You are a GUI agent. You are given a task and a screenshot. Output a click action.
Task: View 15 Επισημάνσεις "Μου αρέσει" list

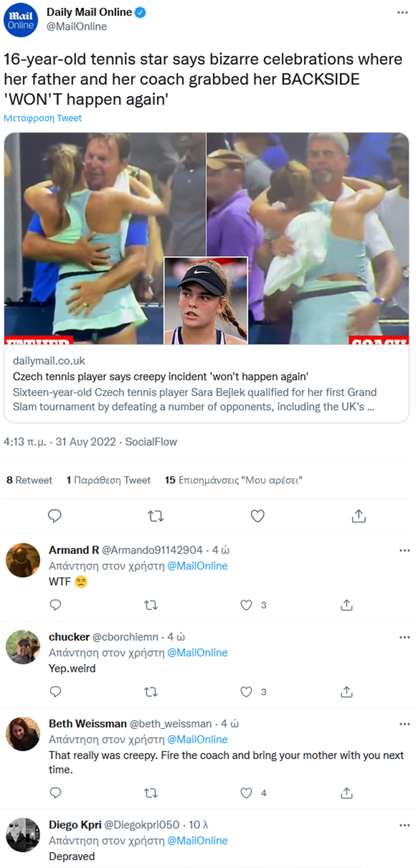[x=233, y=480]
